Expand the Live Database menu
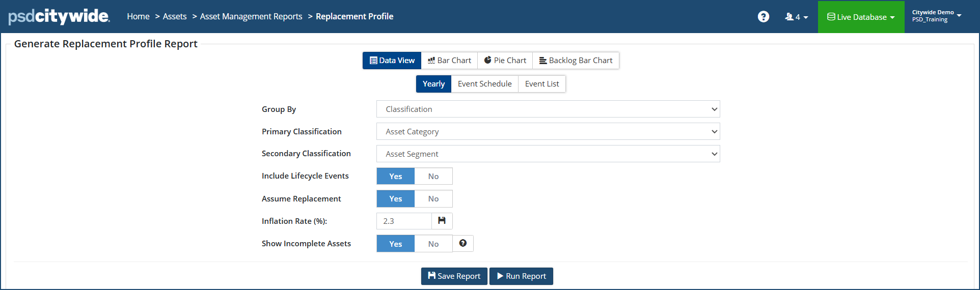This screenshot has width=980, height=290. (861, 17)
